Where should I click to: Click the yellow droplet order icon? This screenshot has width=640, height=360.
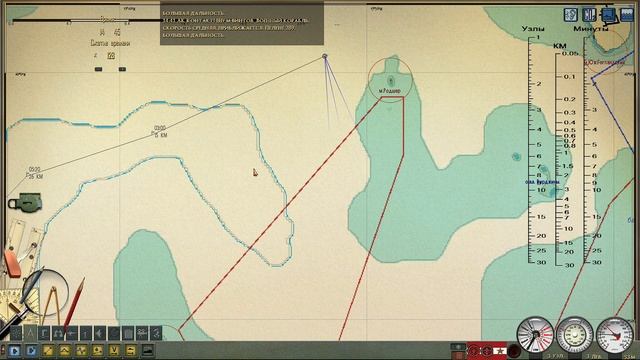point(98,351)
